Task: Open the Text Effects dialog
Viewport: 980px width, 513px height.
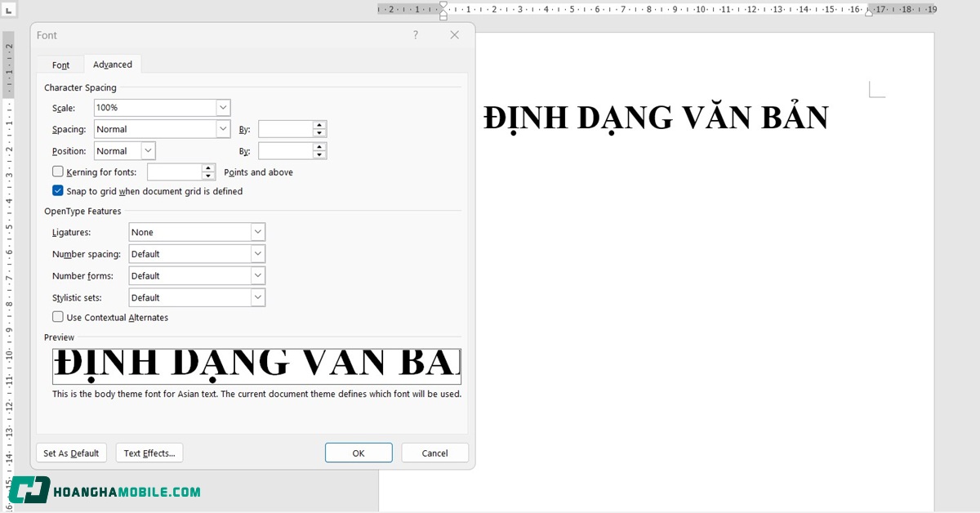Action: (149, 453)
